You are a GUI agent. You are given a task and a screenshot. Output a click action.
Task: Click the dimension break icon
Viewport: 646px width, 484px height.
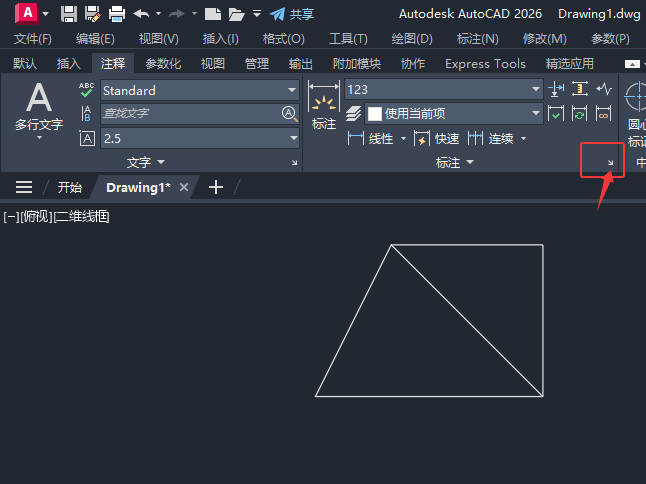(x=556, y=89)
